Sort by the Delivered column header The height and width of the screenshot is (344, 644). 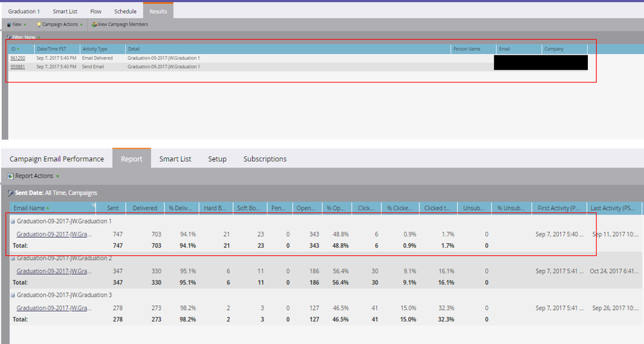tap(144, 208)
